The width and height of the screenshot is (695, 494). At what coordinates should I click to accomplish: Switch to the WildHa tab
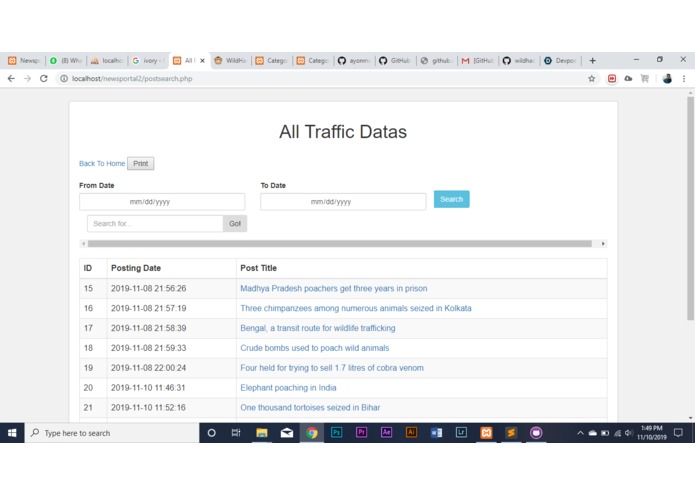(x=230, y=61)
